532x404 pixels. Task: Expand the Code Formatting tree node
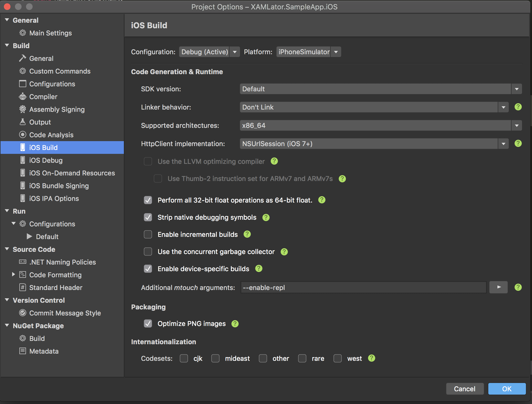click(x=13, y=274)
